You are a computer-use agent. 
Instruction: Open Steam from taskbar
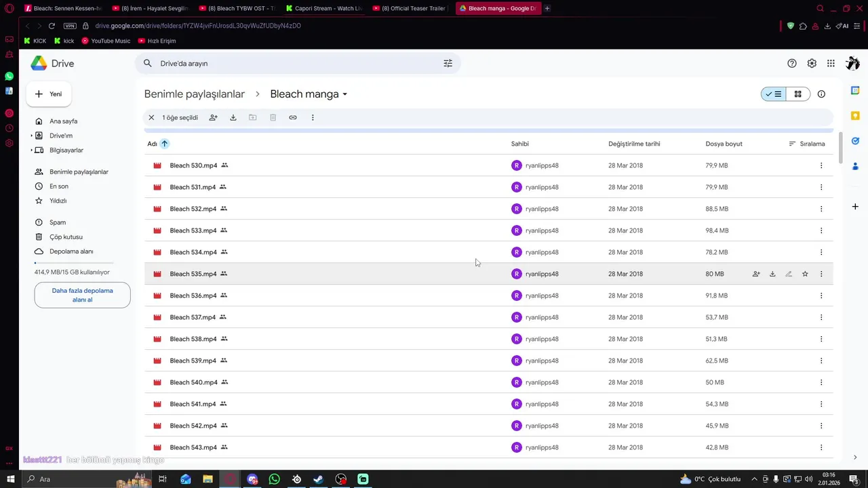coord(318,479)
